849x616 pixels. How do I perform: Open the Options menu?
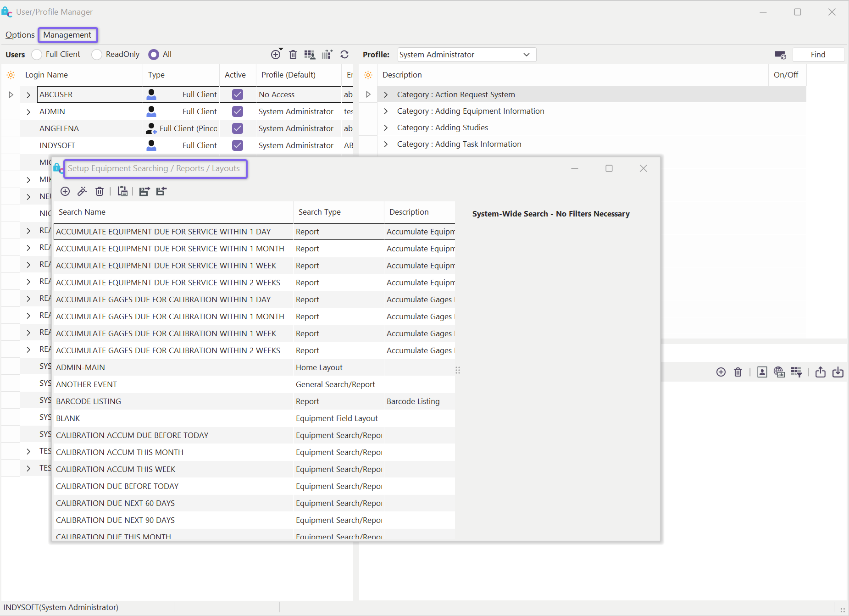20,35
